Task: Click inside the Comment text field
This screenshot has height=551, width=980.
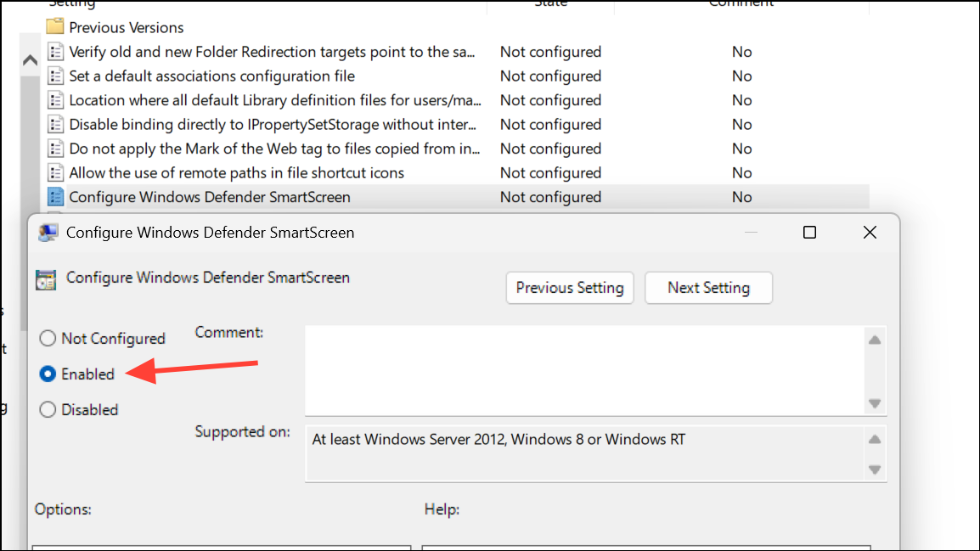Action: tap(584, 370)
